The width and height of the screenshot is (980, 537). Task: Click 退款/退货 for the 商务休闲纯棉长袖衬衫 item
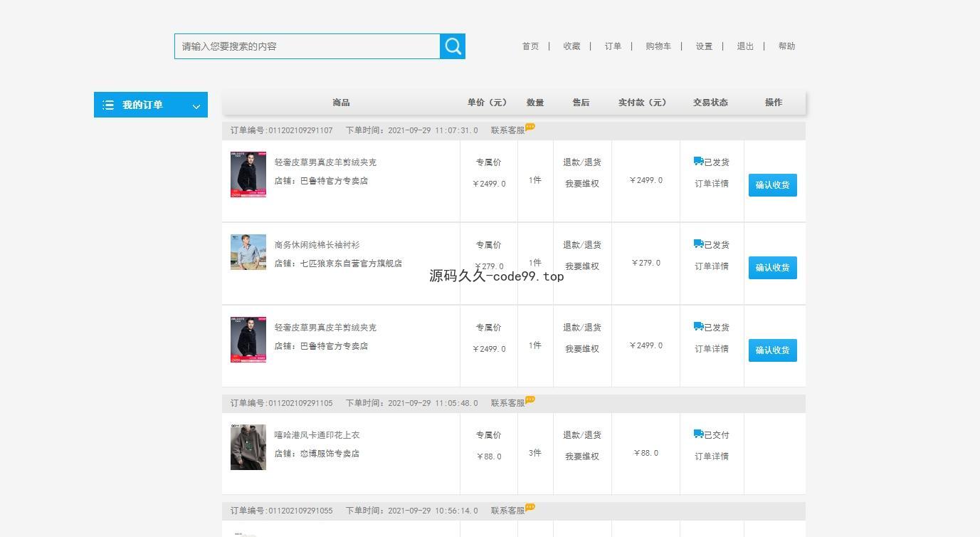tap(582, 245)
